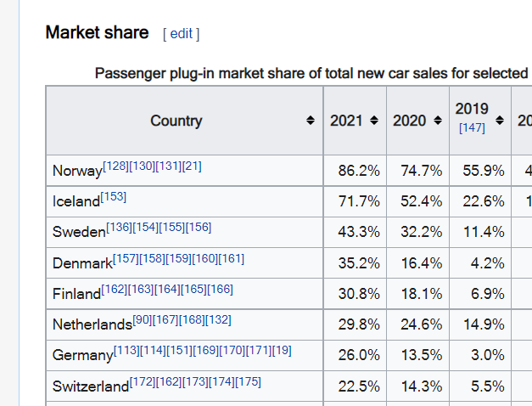Sort table by 2021 column arrows
The image size is (532, 406).
374,121
